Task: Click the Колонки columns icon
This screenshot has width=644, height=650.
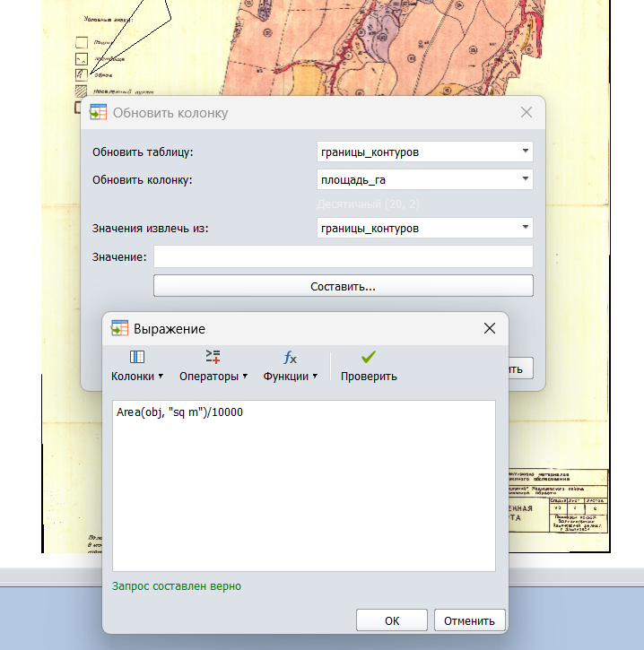Action: (137, 357)
